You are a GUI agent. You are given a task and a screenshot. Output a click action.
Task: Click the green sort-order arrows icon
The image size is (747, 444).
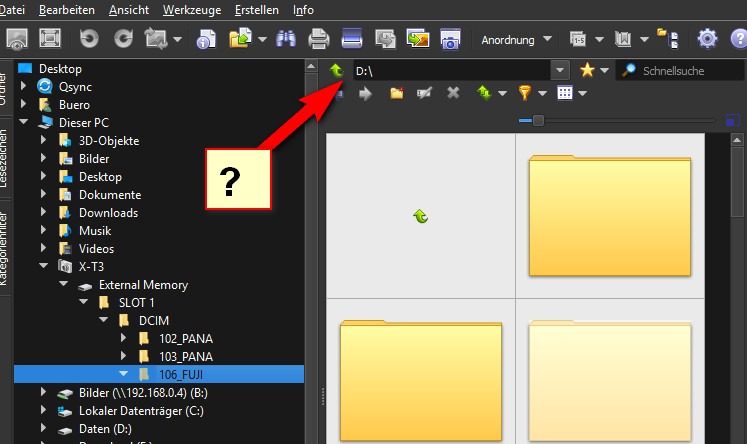point(484,92)
